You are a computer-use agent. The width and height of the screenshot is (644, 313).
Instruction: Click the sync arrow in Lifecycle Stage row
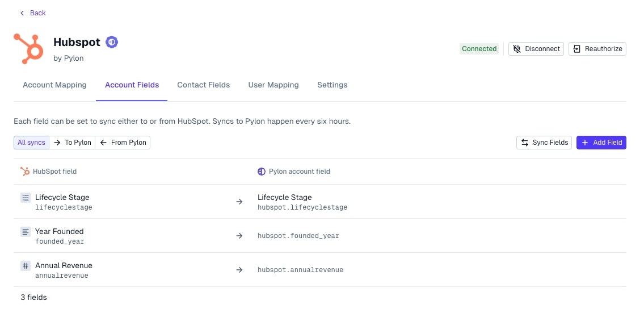[239, 202]
